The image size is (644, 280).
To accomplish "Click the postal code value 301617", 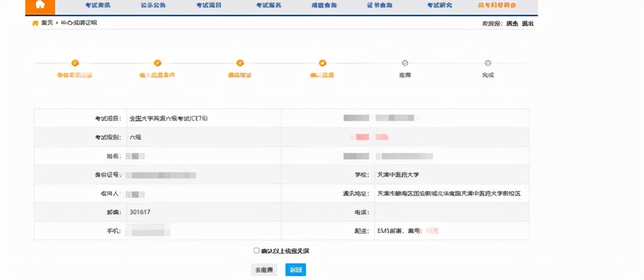I will tap(141, 213).
